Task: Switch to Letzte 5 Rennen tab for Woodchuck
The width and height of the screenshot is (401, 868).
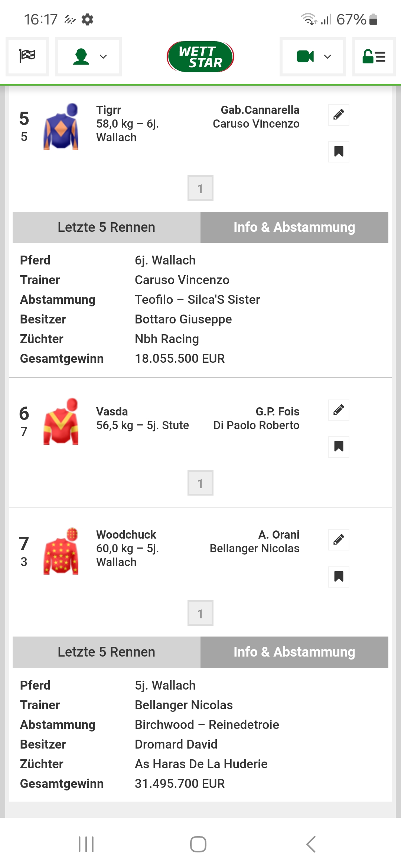Action: point(107,652)
